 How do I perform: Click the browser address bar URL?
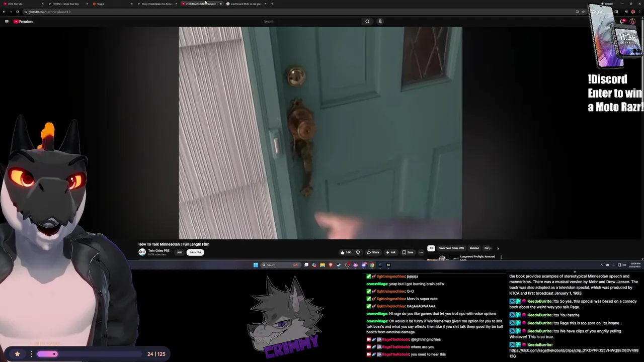tap(50, 12)
